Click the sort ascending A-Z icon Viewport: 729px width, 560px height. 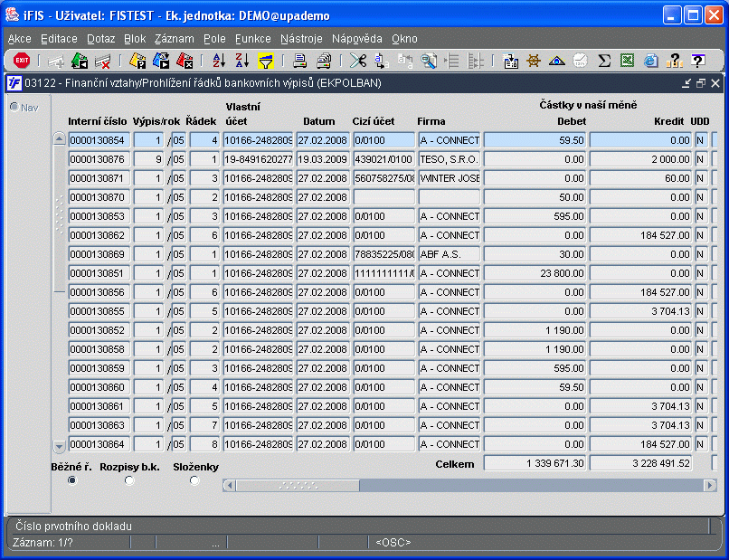pyautogui.click(x=219, y=61)
